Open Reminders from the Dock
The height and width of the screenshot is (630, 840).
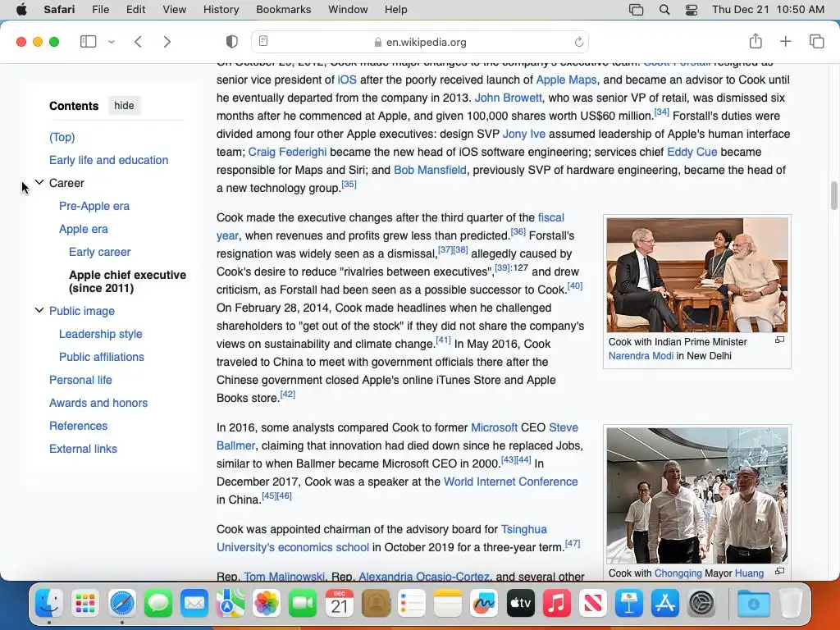click(x=412, y=604)
